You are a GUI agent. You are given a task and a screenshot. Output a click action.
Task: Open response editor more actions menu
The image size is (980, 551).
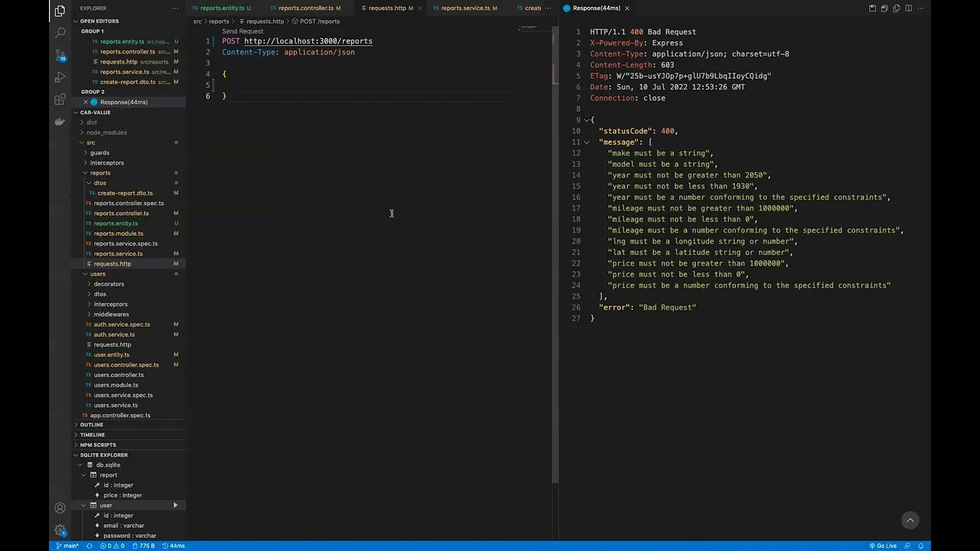click(921, 8)
